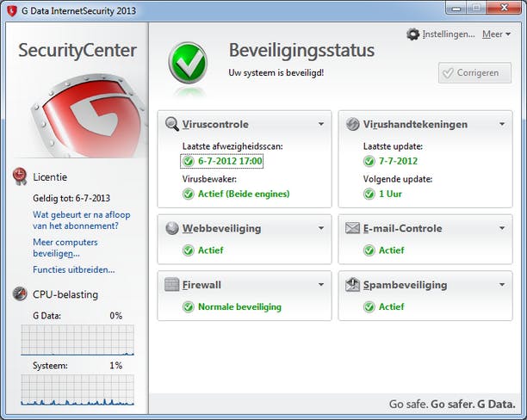527x420 pixels.
Task: Open the Webbeveiliging dropdown arrow
Action: pyautogui.click(x=321, y=228)
